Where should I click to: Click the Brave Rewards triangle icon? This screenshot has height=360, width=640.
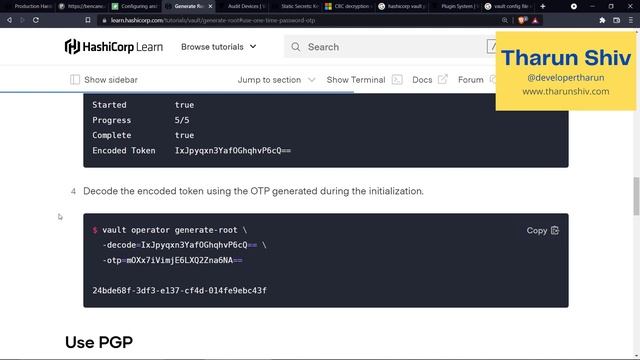pos(535,20)
